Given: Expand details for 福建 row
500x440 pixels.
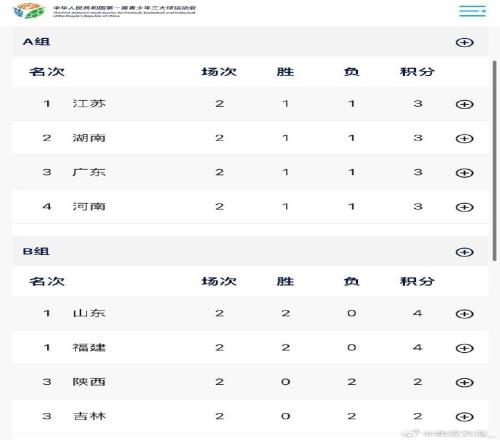Looking at the screenshot, I should [x=465, y=348].
